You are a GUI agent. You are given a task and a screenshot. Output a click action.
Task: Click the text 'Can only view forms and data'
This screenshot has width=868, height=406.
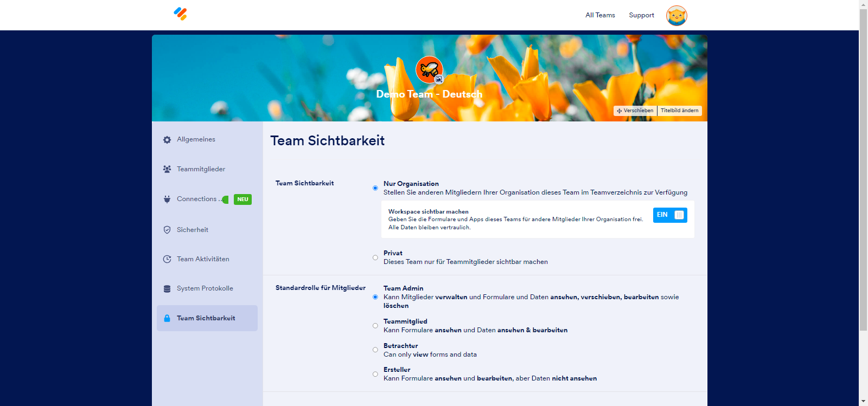point(430,355)
